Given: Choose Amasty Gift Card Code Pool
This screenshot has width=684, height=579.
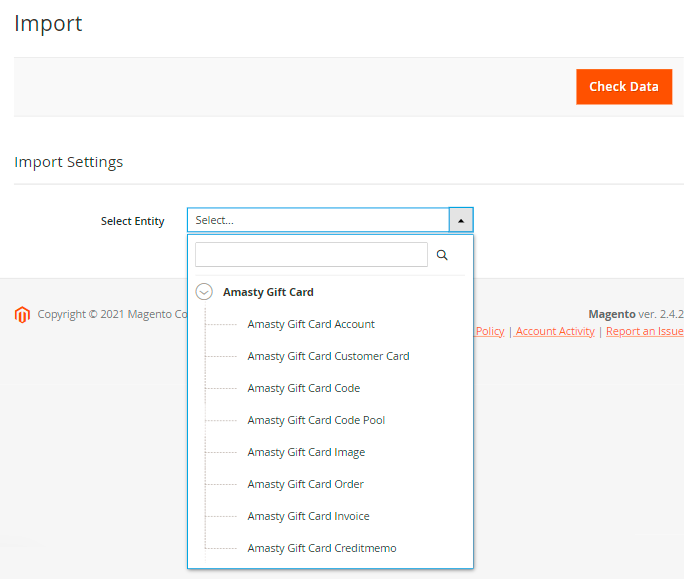Looking at the screenshot, I should pyautogui.click(x=316, y=420).
